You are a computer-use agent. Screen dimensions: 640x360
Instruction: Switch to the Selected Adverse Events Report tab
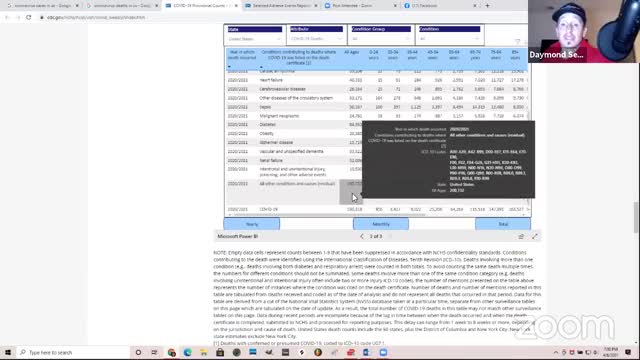282,6
